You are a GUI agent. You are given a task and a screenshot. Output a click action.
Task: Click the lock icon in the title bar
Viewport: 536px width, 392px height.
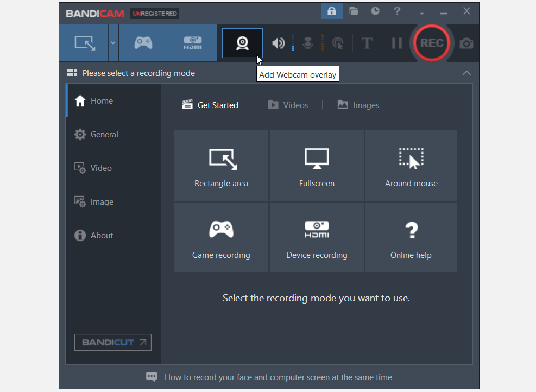pyautogui.click(x=332, y=11)
